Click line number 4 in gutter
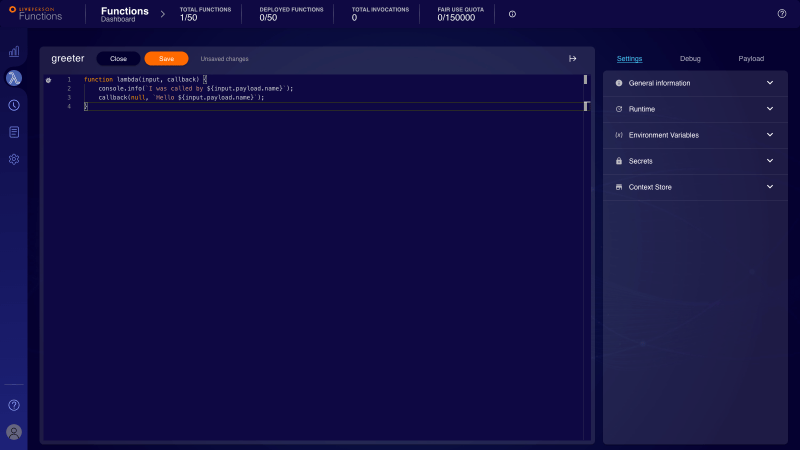This screenshot has height=450, width=800. pyautogui.click(x=69, y=107)
